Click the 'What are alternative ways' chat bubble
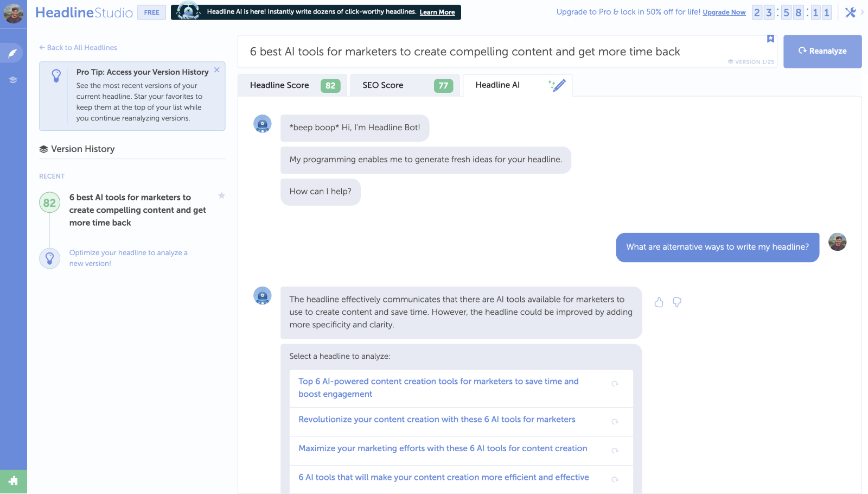Screen dimensions: 868x494 717,247
